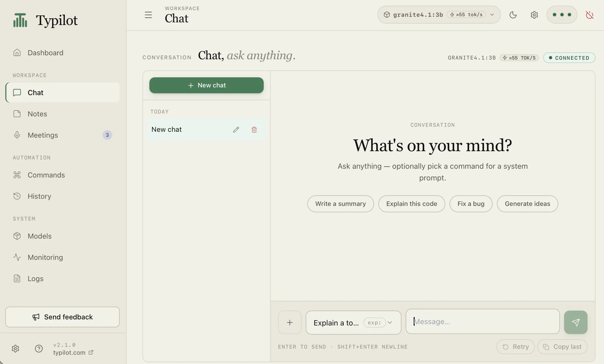Image resolution: width=604 pixels, height=364 pixels.
Task: Open help via the question mark icon
Action: [39, 349]
